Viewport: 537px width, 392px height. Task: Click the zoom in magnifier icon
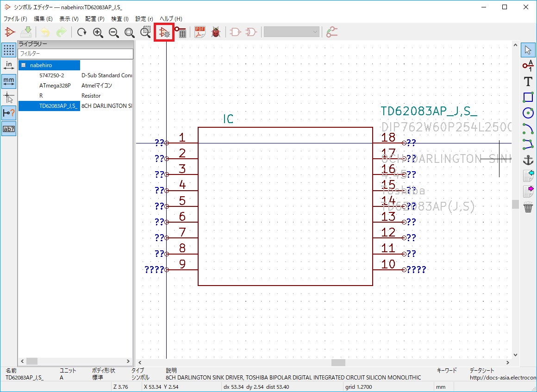click(98, 32)
